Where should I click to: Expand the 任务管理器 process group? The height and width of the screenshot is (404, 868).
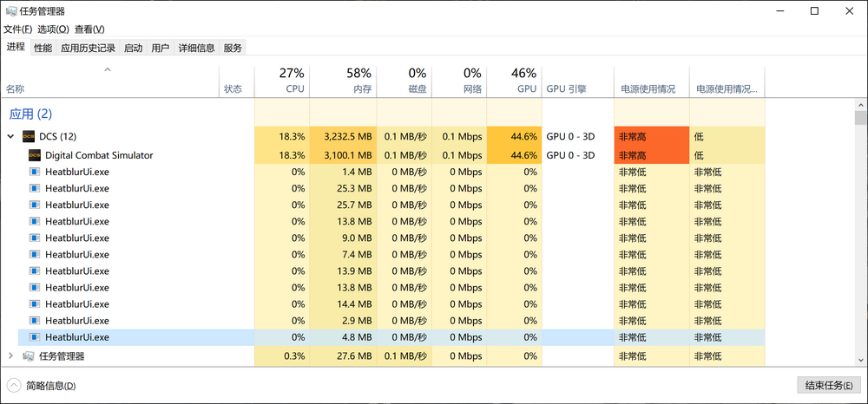pos(10,355)
